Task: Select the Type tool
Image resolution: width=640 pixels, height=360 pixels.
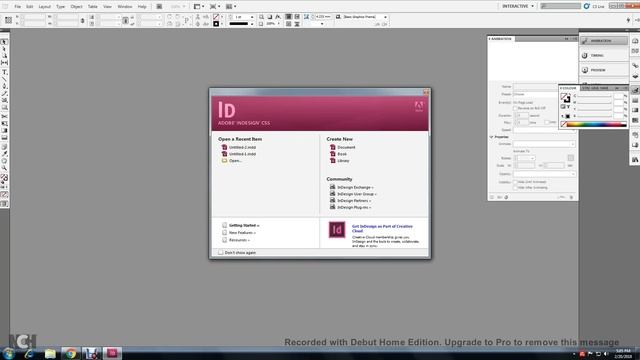Action: pos(4,72)
